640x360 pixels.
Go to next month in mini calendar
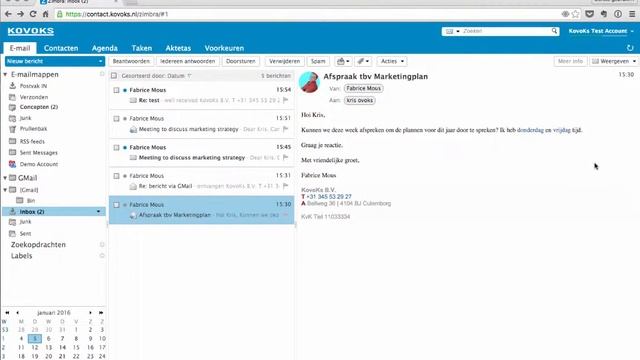[x=90, y=313]
